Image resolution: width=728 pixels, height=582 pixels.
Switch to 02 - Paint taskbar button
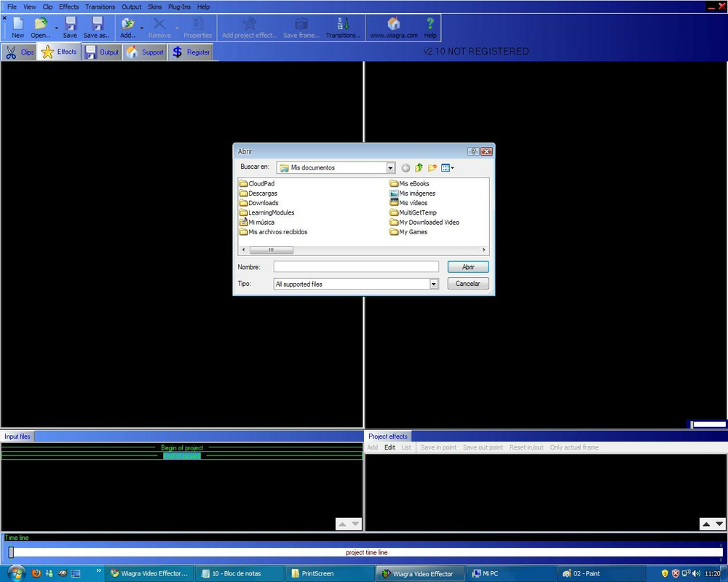(602, 574)
